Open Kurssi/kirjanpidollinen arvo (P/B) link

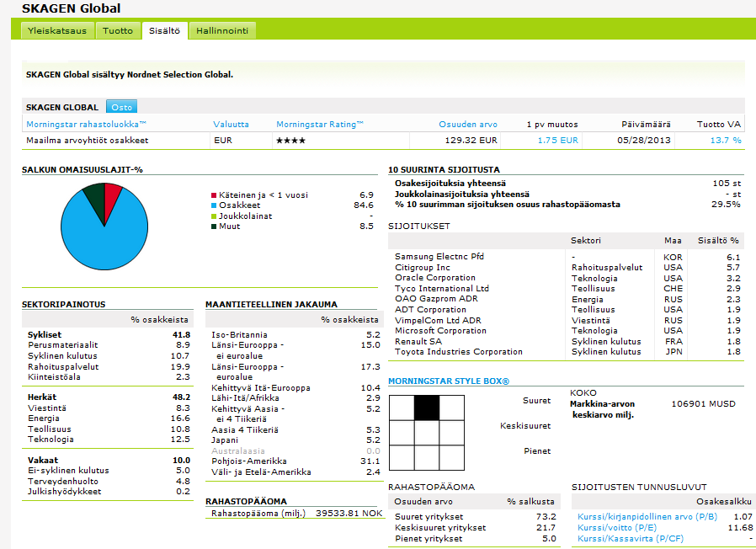pos(647,517)
